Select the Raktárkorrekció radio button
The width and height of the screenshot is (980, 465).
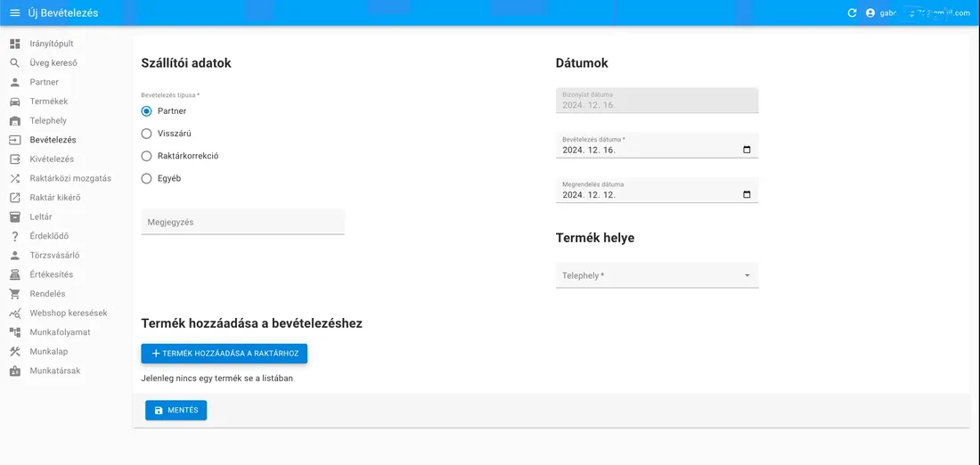point(147,156)
